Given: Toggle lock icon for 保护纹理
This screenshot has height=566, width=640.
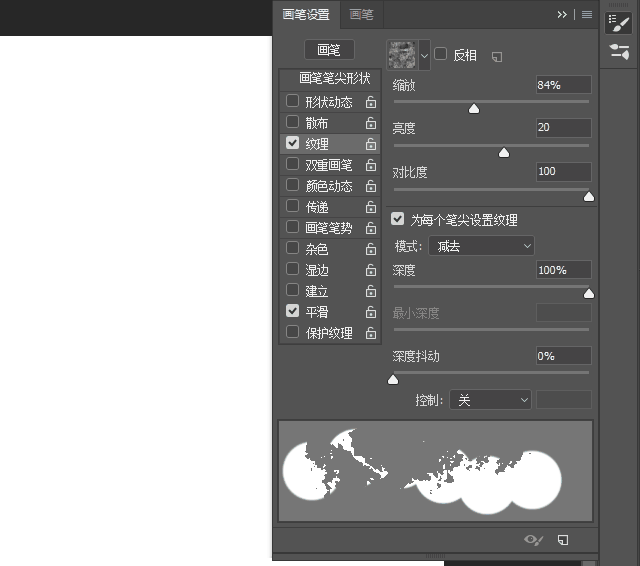Looking at the screenshot, I should coord(371,333).
